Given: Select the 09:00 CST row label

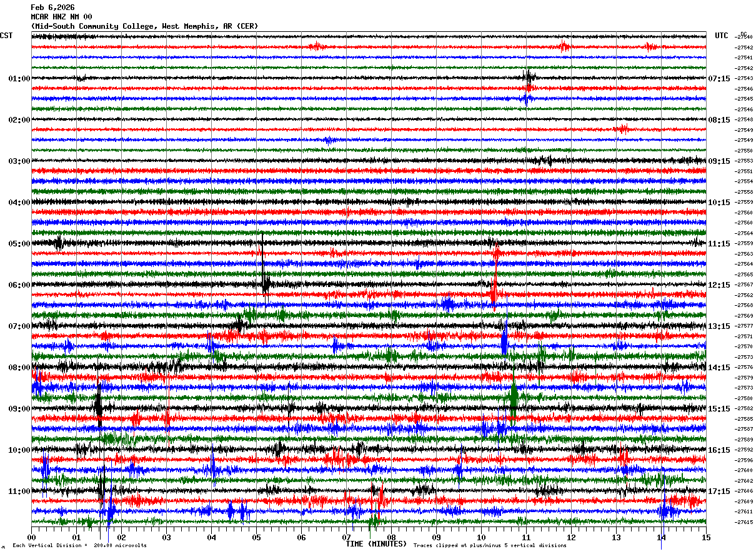Looking at the screenshot, I should point(19,409).
